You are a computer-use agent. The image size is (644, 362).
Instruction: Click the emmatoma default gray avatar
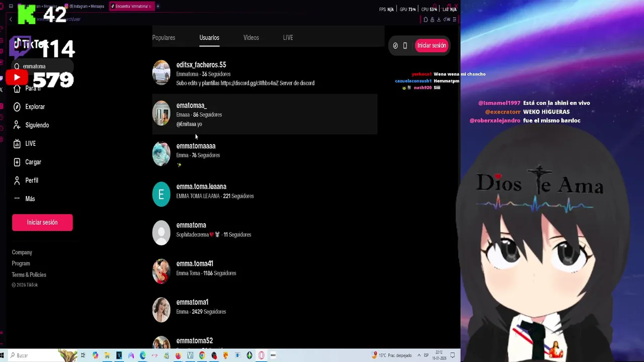(x=162, y=233)
